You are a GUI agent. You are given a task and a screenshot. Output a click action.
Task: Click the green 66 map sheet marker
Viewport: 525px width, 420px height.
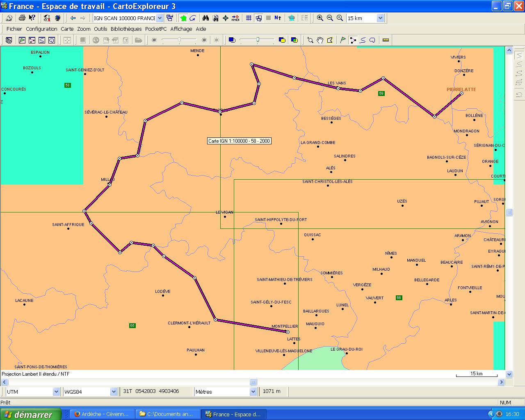point(399,298)
